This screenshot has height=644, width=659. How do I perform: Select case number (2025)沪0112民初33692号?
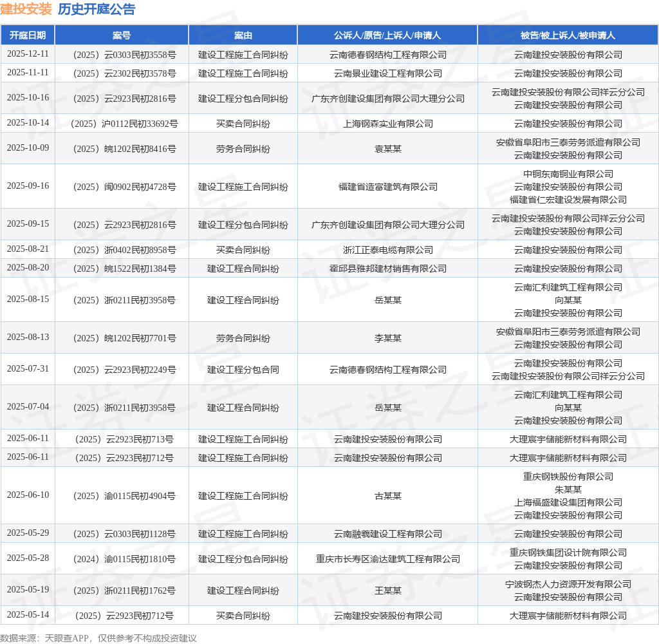(x=124, y=124)
